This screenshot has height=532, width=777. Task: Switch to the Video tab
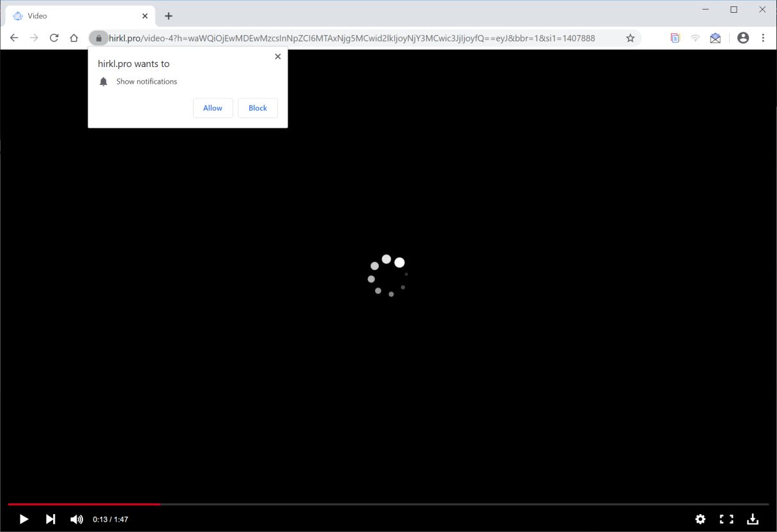80,16
